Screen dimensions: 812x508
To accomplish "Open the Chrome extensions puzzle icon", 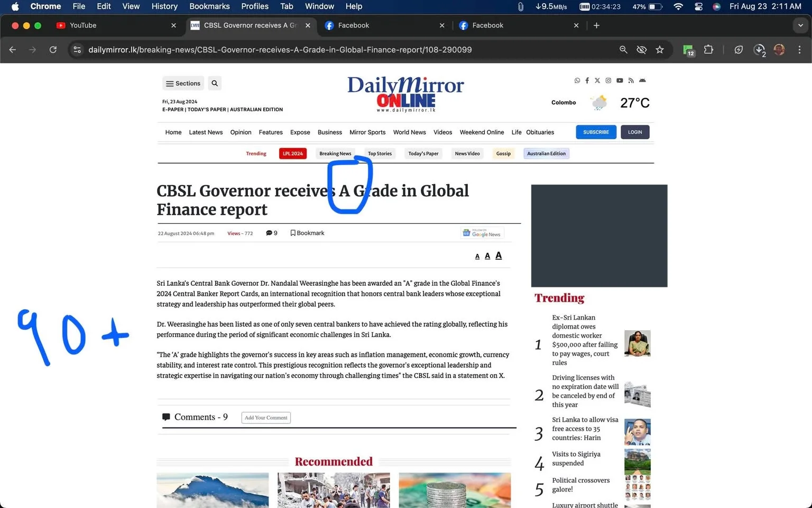I will pyautogui.click(x=708, y=49).
